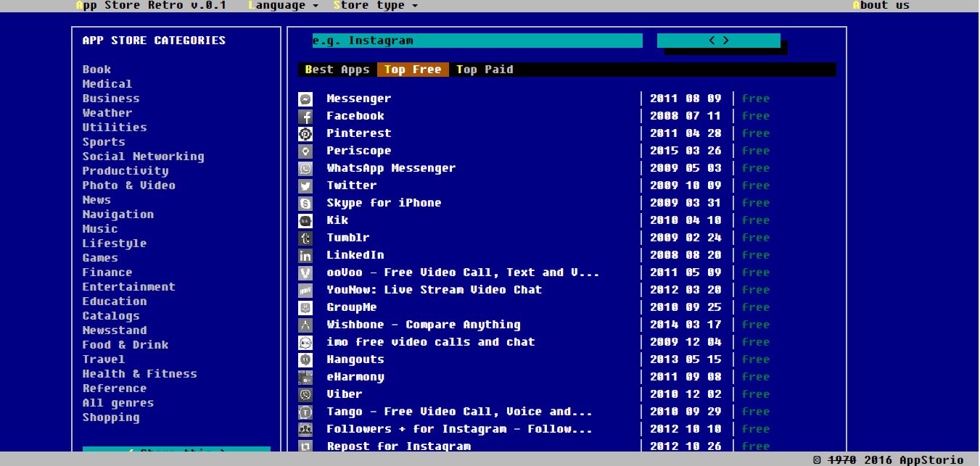This screenshot has width=980, height=466.
Task: Click the Periscope app icon
Action: [305, 151]
